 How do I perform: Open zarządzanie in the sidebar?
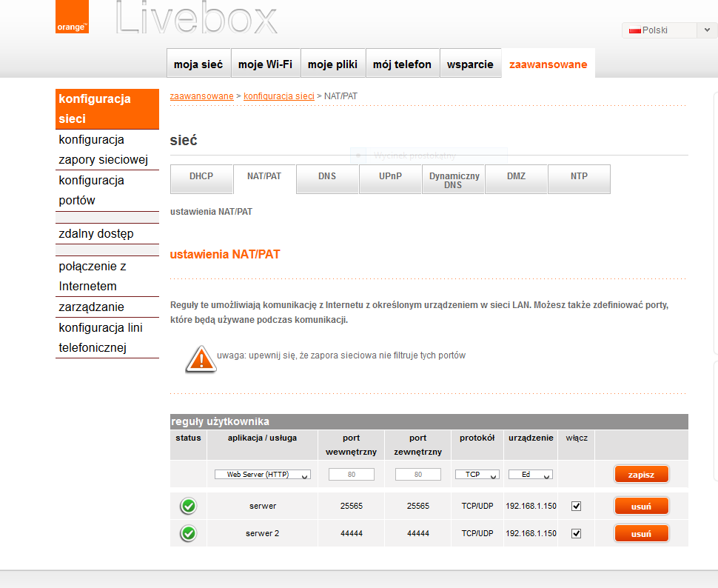pyautogui.click(x=107, y=307)
